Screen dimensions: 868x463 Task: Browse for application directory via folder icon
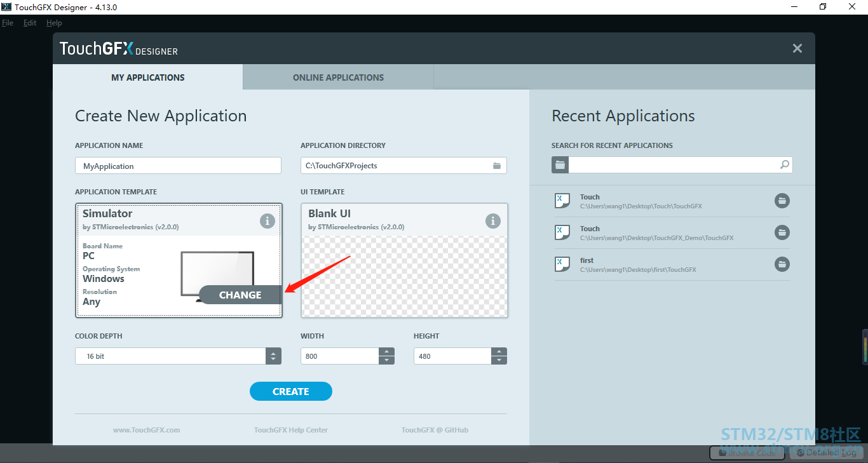pyautogui.click(x=497, y=166)
